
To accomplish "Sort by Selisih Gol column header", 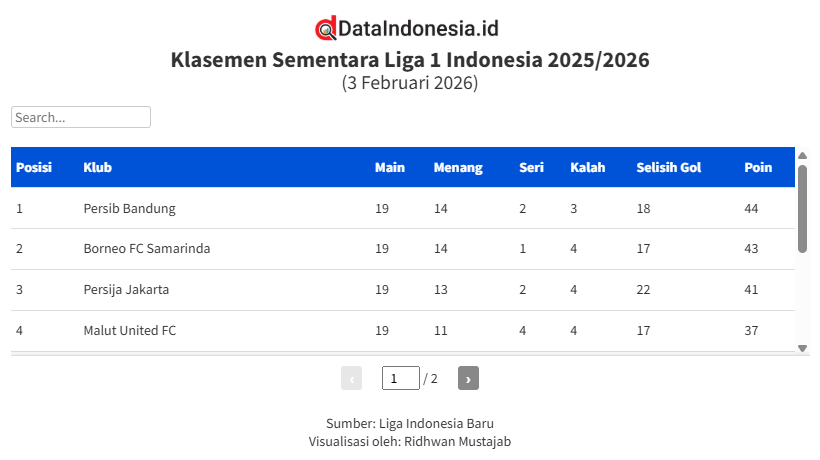I will tap(668, 167).
